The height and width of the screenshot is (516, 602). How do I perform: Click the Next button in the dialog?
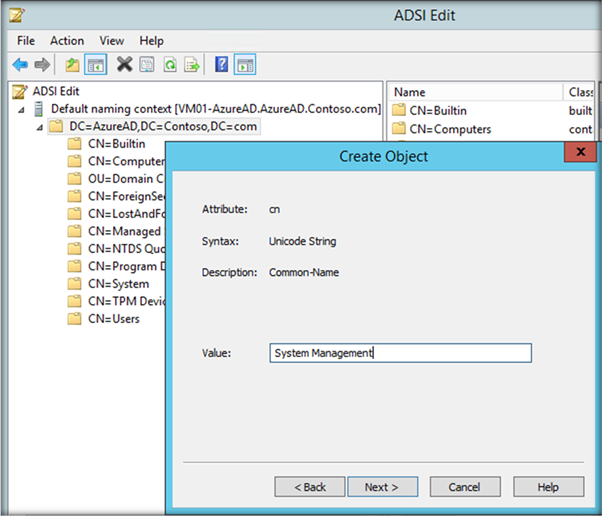(x=382, y=487)
